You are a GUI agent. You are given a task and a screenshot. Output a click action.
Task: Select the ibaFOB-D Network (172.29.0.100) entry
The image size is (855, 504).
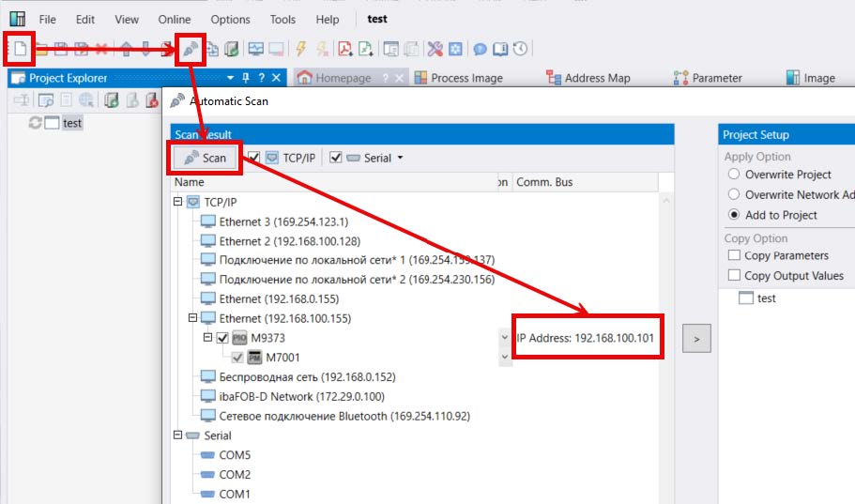coord(301,396)
